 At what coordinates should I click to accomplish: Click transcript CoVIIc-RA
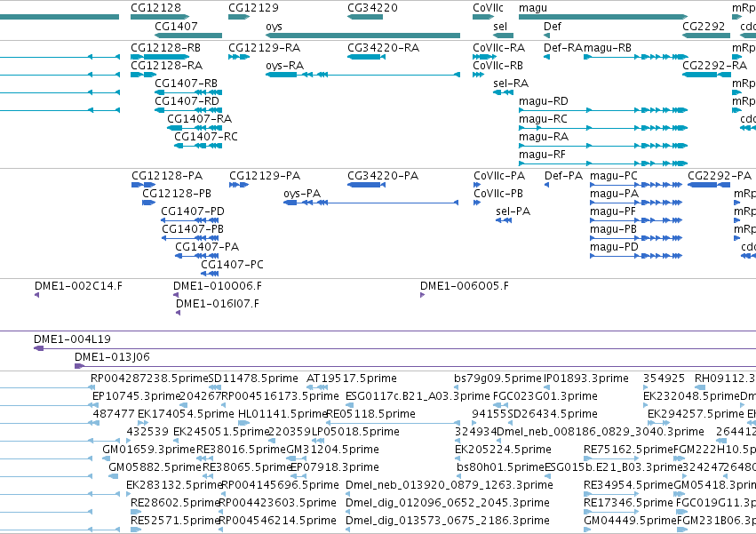pyautogui.click(x=498, y=48)
